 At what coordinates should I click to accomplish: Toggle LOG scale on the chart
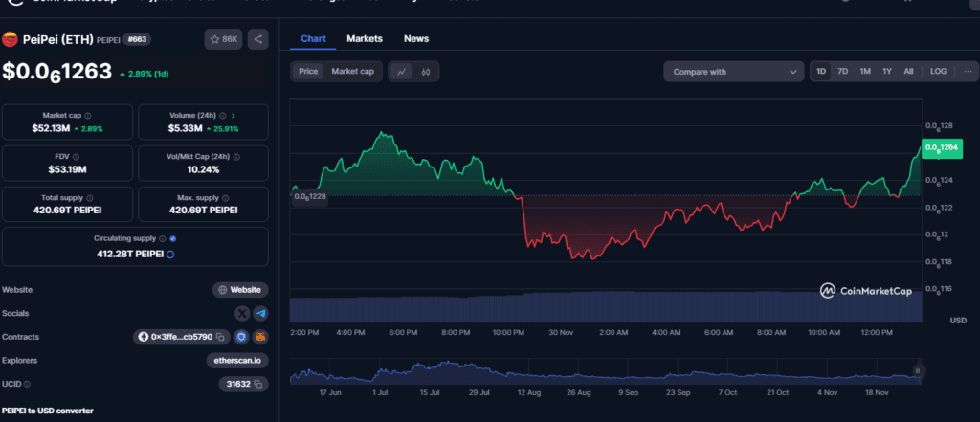coord(938,71)
